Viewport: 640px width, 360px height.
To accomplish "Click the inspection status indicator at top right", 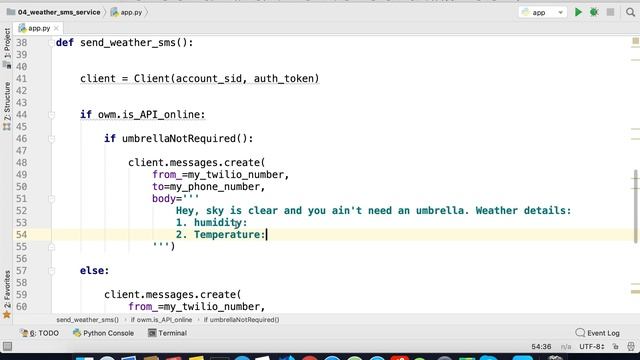I will [636, 41].
